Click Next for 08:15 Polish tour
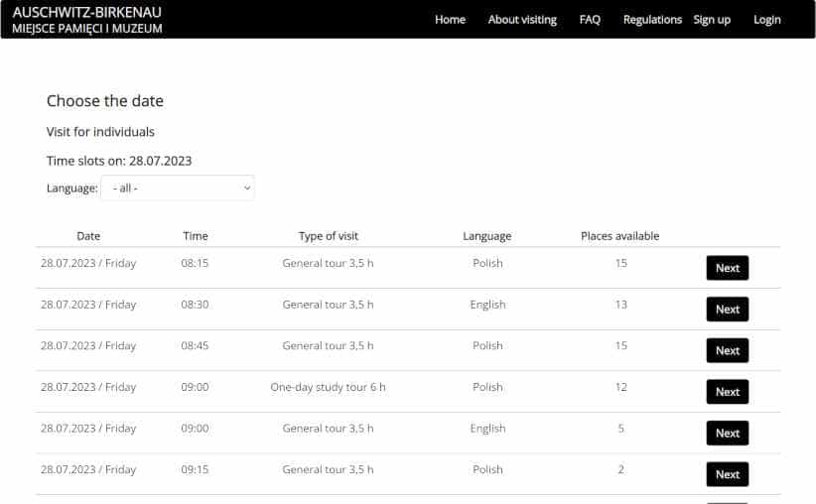The height and width of the screenshot is (504, 816). (x=727, y=268)
